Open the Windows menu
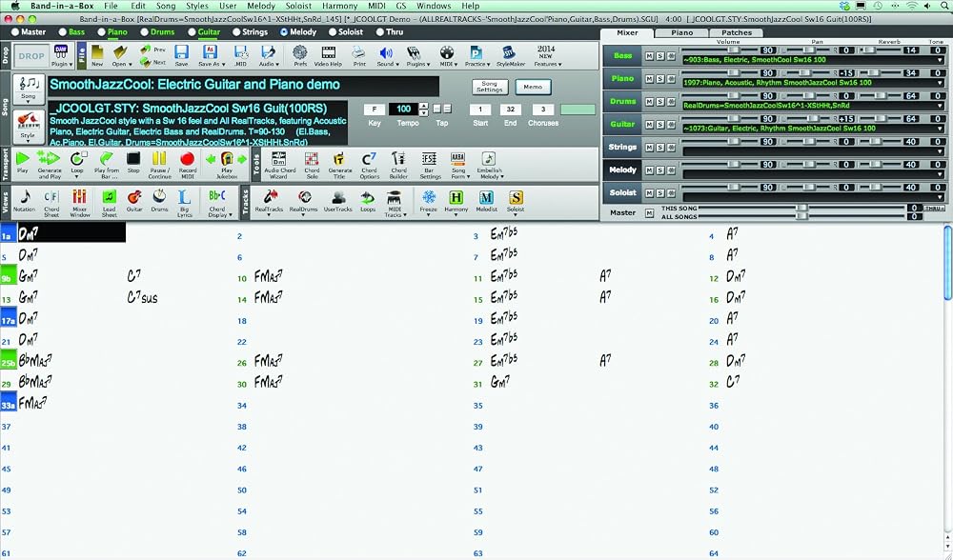Image resolution: width=953 pixels, height=560 pixels. [434, 6]
